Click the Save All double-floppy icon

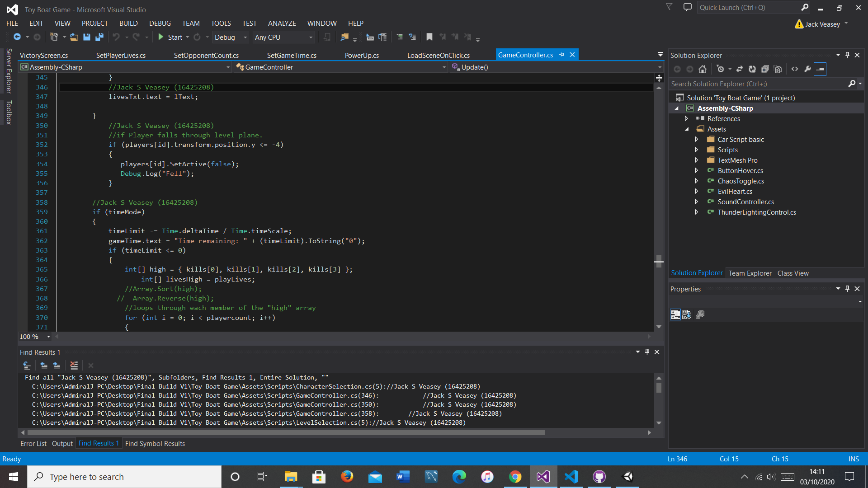pyautogui.click(x=99, y=37)
